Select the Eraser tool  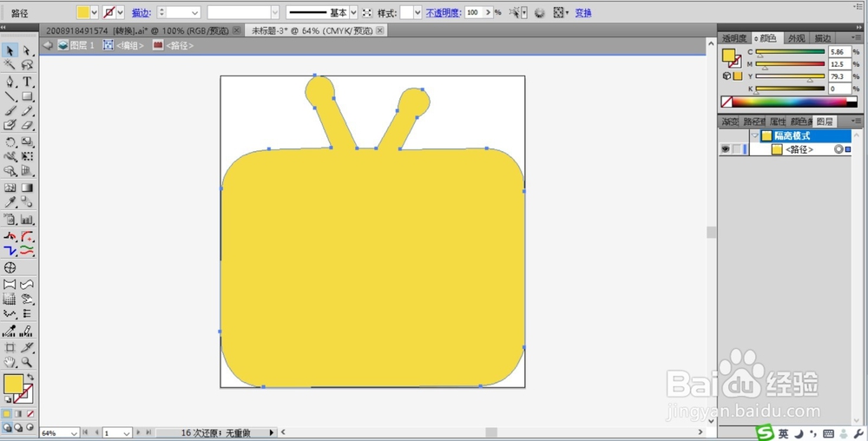[27, 126]
